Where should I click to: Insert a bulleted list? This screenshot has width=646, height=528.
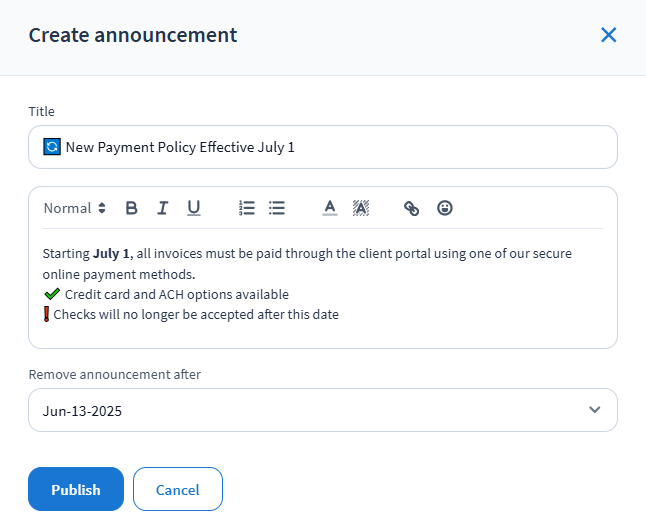[277, 208]
